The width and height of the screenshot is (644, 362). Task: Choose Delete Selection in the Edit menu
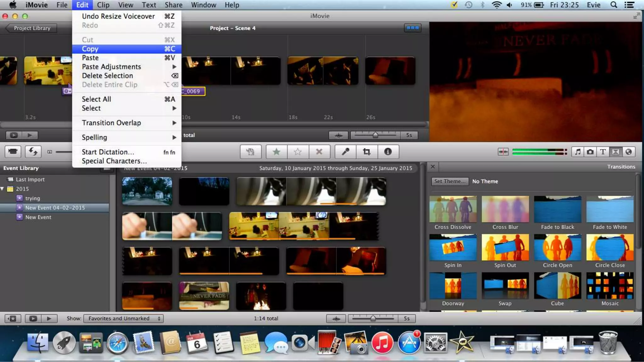(x=127, y=76)
